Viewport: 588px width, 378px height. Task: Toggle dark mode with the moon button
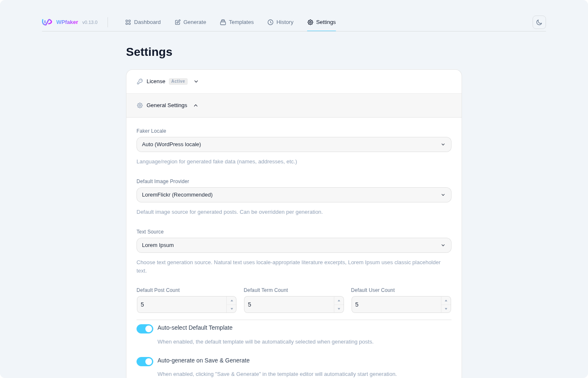[539, 22]
